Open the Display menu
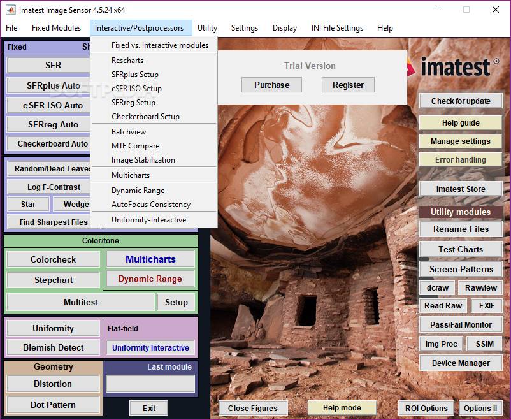Screen dimensions: 511x420 pyautogui.click(x=285, y=28)
